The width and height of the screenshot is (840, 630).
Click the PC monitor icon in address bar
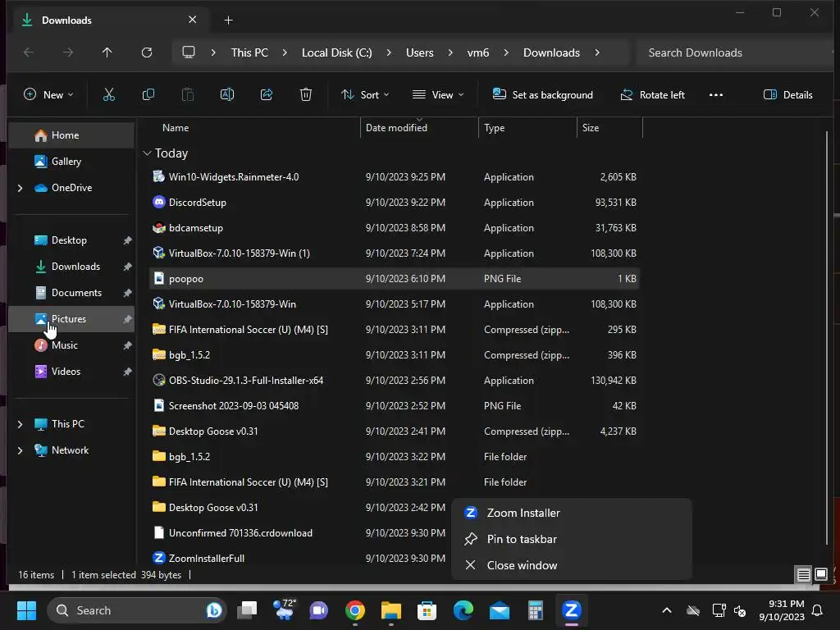coord(189,52)
